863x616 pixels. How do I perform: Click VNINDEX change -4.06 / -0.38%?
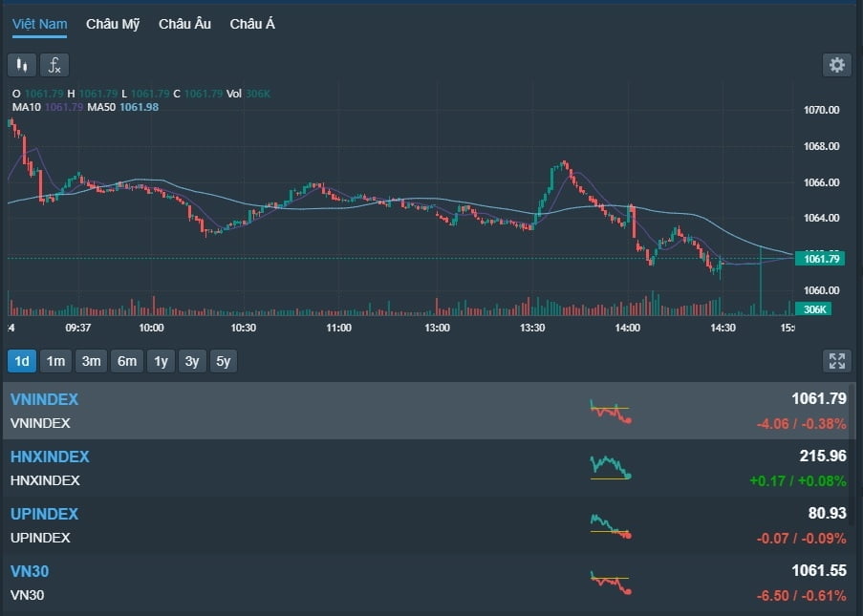point(801,424)
